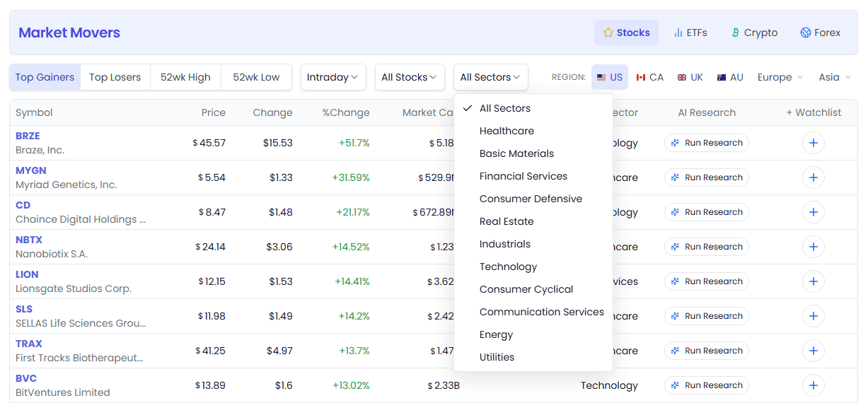Add TRAX to watchlist with plus icon

point(814,351)
